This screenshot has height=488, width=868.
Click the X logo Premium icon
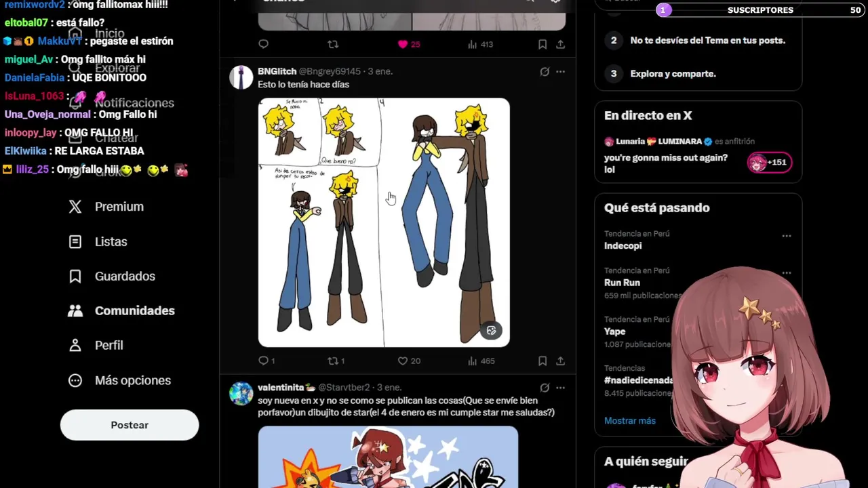tap(75, 207)
